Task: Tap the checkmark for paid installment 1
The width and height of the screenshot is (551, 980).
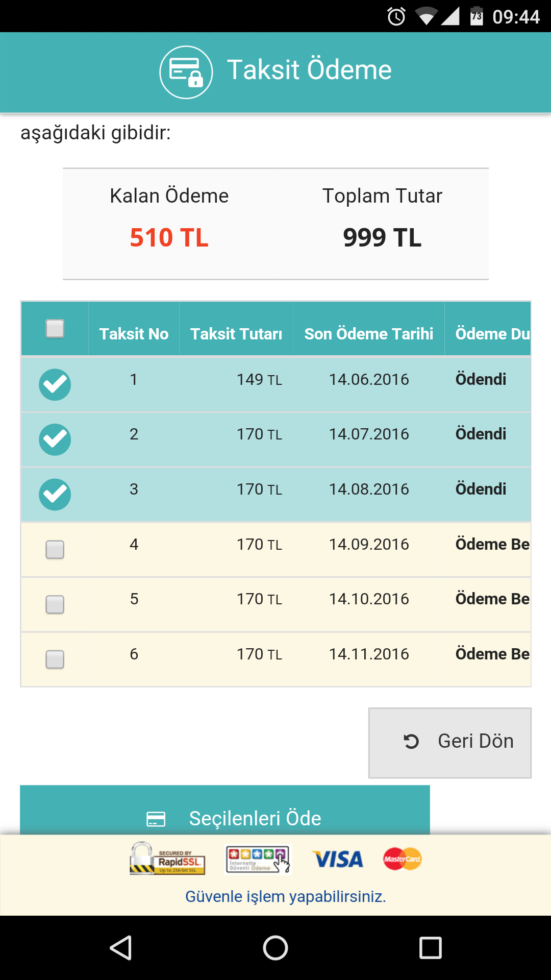Action: (55, 384)
